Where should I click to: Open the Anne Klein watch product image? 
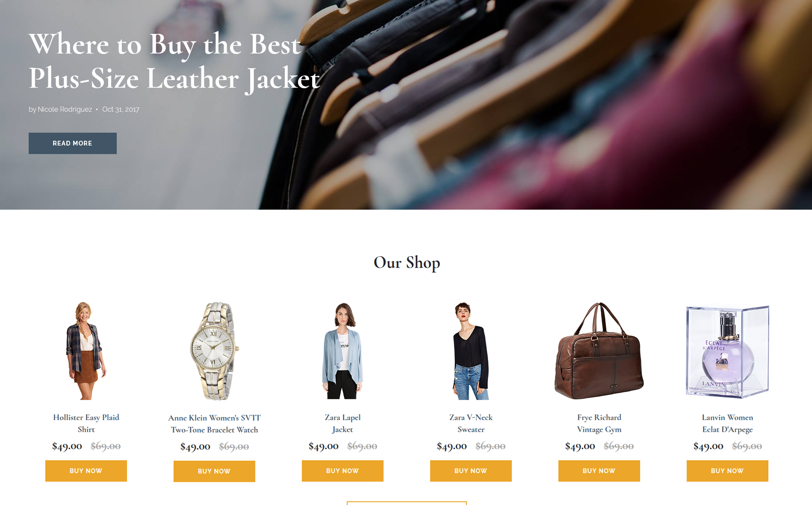click(214, 351)
